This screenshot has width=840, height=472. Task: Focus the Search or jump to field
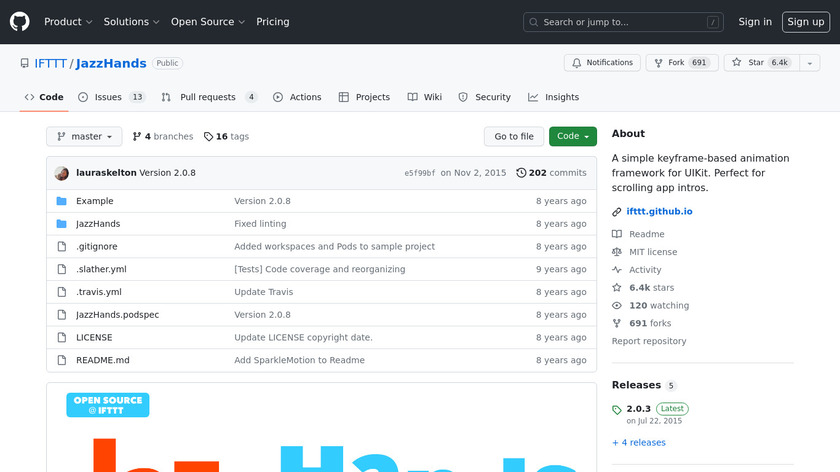click(624, 22)
